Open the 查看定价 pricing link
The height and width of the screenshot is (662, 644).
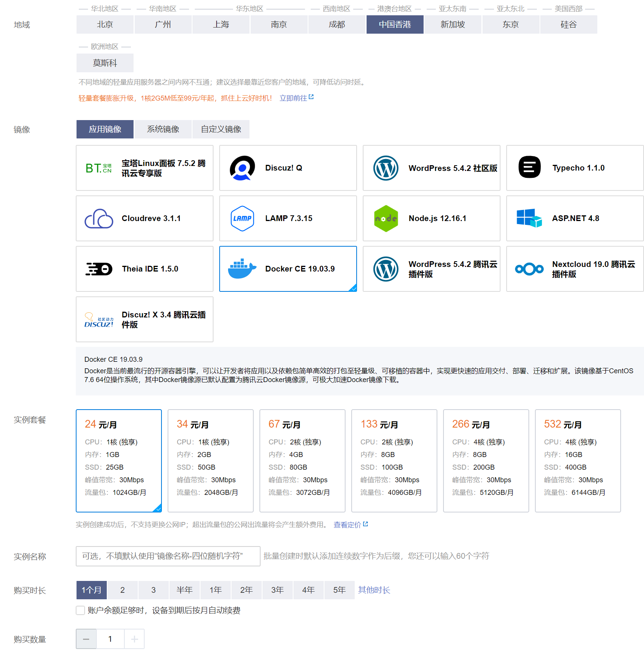(347, 524)
